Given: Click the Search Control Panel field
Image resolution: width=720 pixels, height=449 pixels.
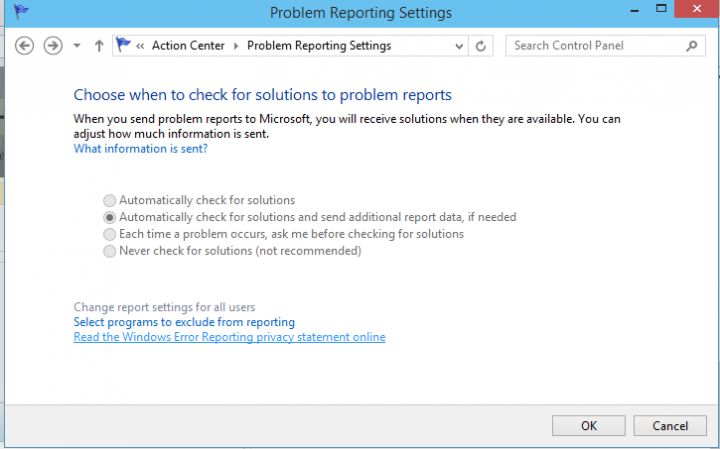Looking at the screenshot, I should point(605,45).
